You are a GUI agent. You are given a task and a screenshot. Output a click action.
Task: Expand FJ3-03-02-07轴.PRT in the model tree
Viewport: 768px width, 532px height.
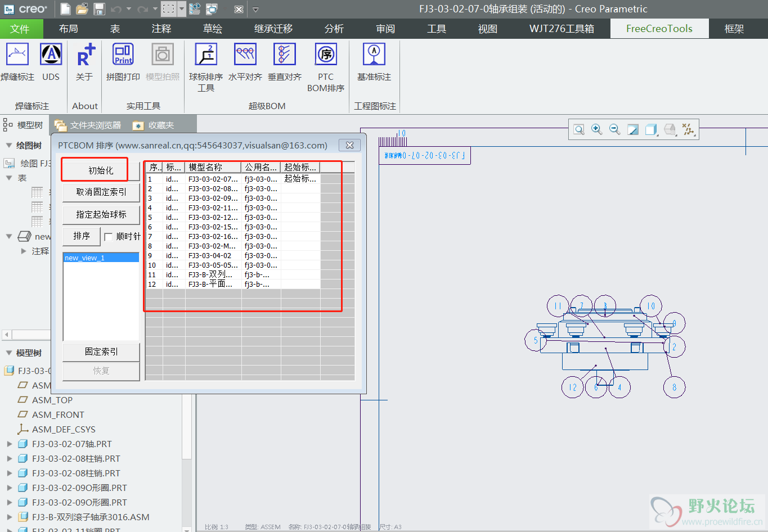pos(10,444)
